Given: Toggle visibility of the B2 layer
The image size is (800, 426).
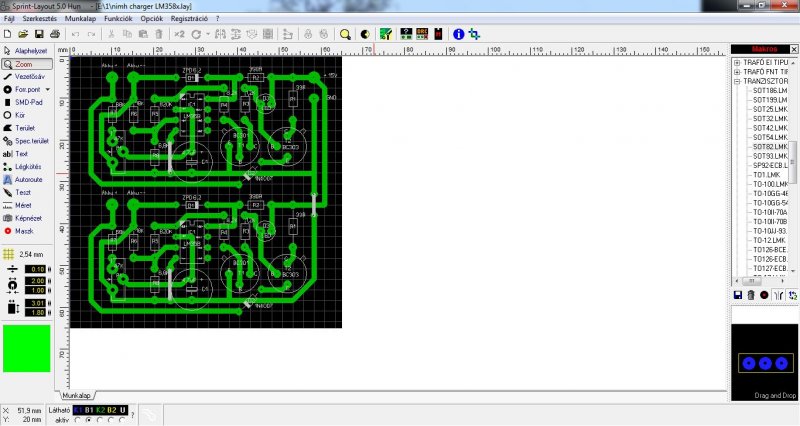Looking at the screenshot, I should point(112,410).
